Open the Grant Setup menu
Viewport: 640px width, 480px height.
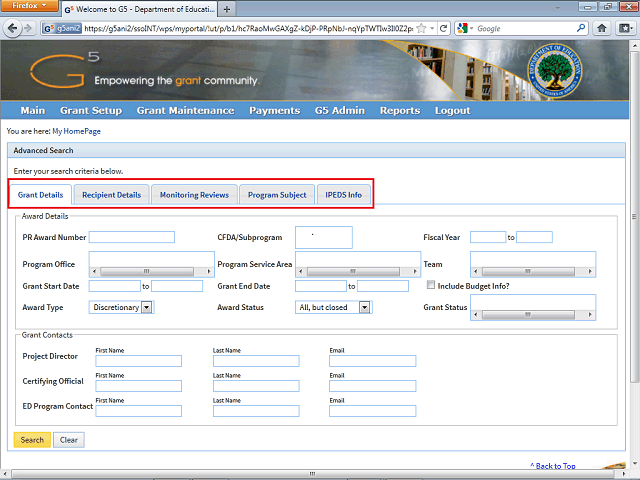click(91, 111)
